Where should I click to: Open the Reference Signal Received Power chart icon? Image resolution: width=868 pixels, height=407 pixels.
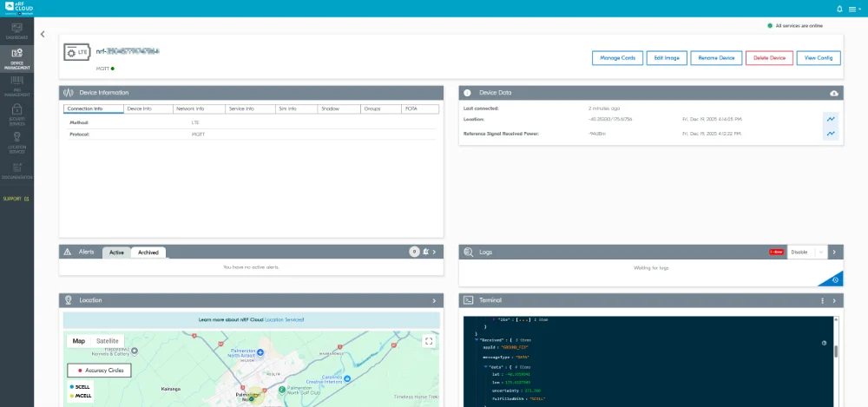(831, 134)
